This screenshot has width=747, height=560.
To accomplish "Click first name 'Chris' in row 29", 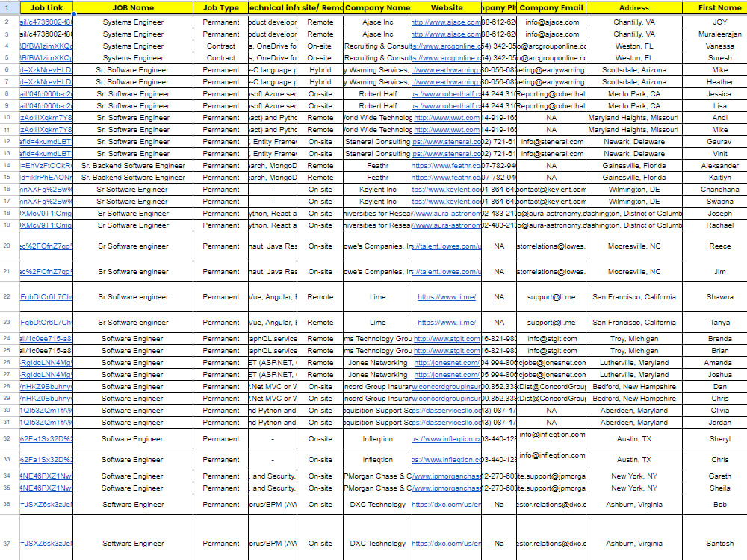I will 719,399.
